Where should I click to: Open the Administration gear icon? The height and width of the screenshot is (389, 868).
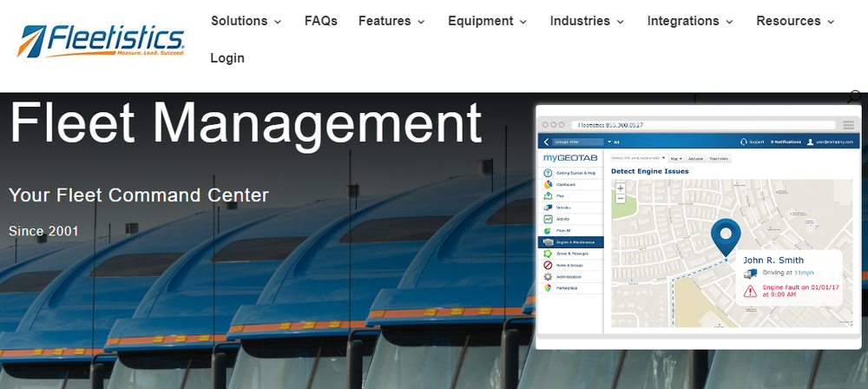pos(548,276)
